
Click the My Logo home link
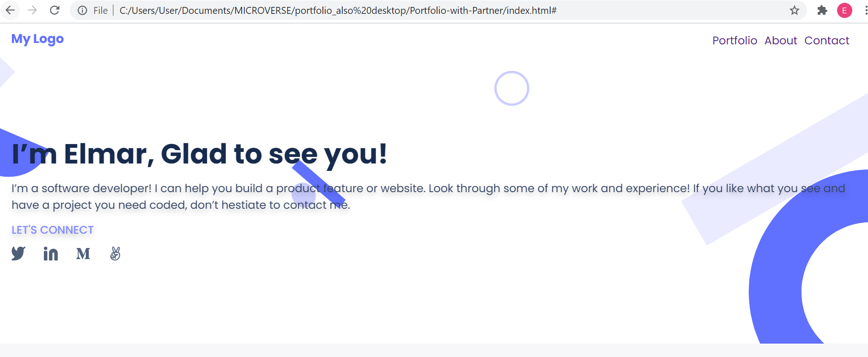point(37,39)
